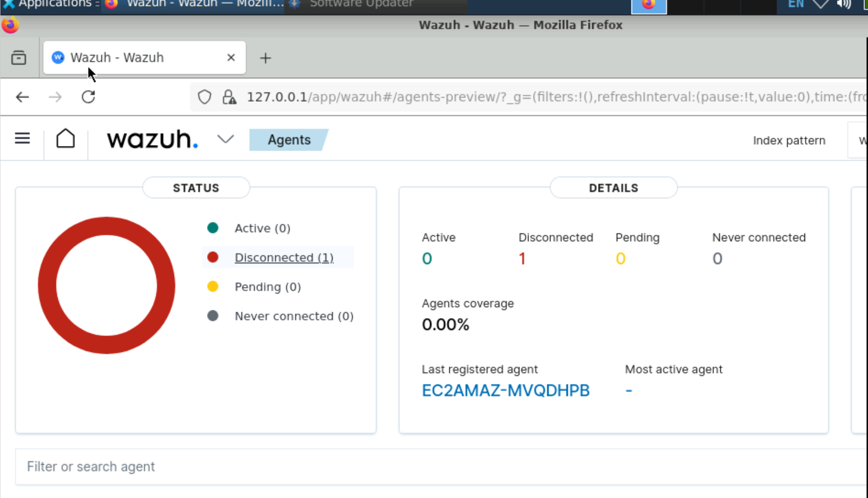Open a new browser tab
Screen dimensions: 868x498
coord(265,58)
